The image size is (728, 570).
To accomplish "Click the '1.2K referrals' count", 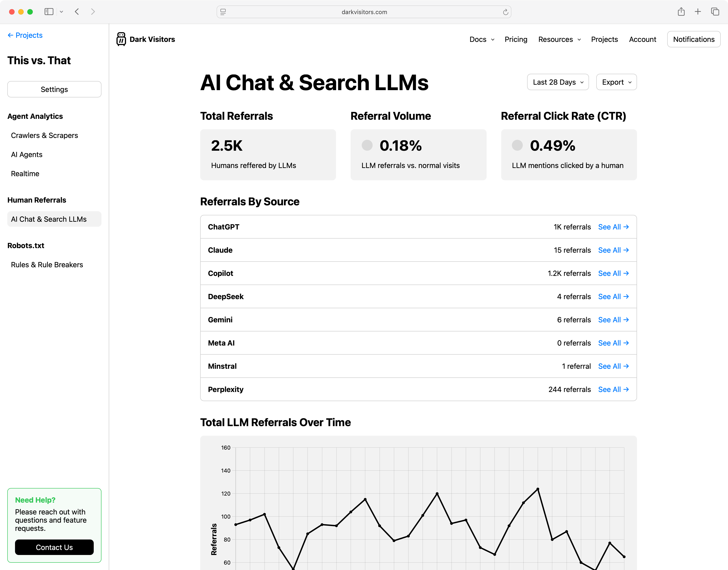I will [569, 273].
